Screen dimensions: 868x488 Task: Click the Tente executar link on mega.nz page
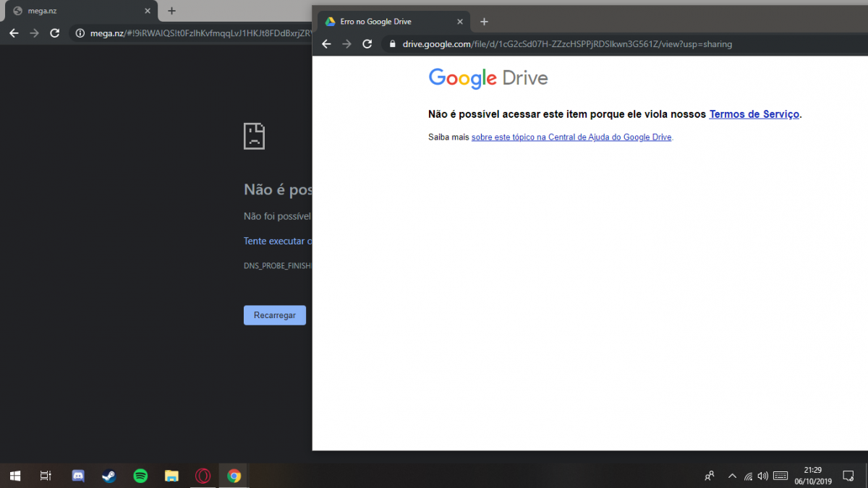pyautogui.click(x=278, y=241)
